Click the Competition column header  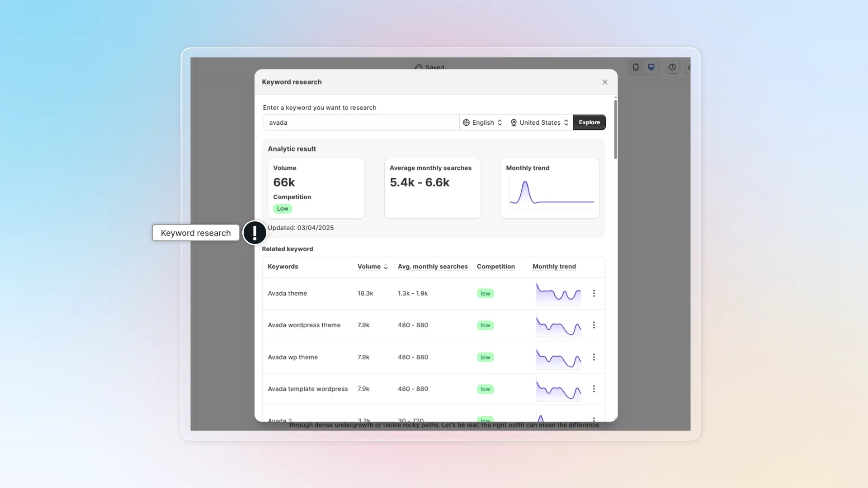[495, 267]
